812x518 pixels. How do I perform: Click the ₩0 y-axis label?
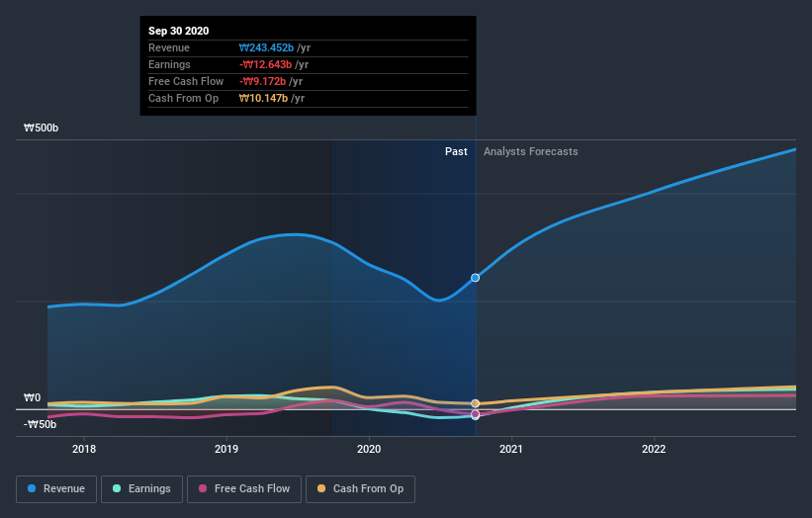(x=32, y=397)
